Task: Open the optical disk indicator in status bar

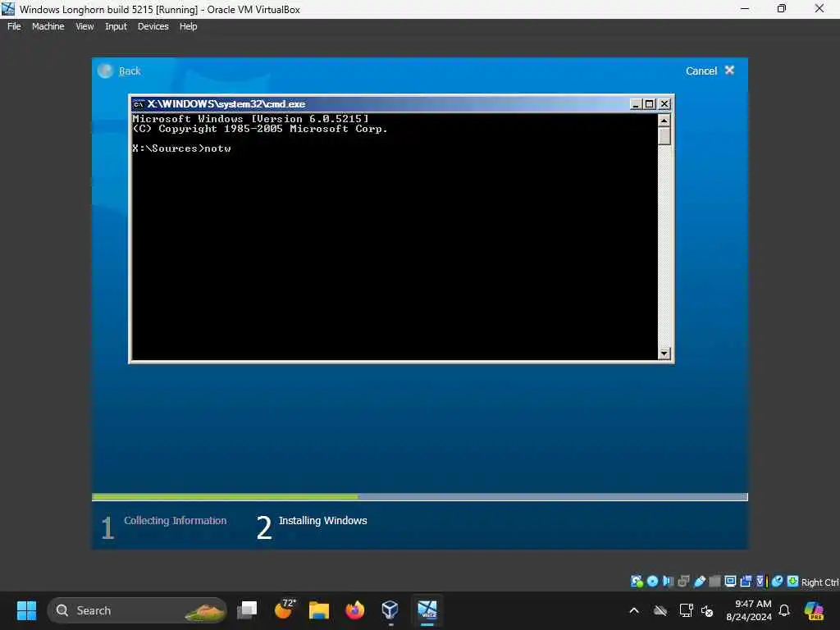Action: click(652, 582)
